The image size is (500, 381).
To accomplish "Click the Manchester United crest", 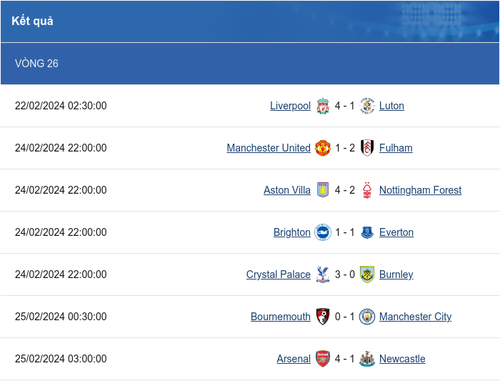I will 323,148.
